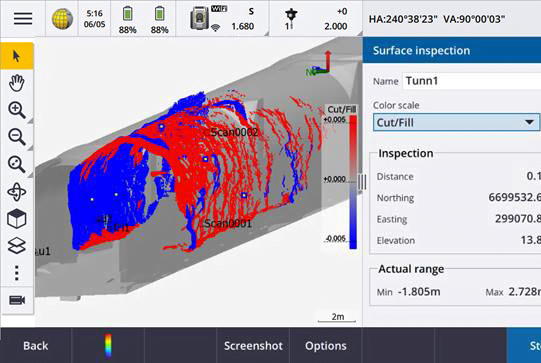Screen dimensions: 541x363
Task: Click the Back softkey
Action: click(x=36, y=346)
